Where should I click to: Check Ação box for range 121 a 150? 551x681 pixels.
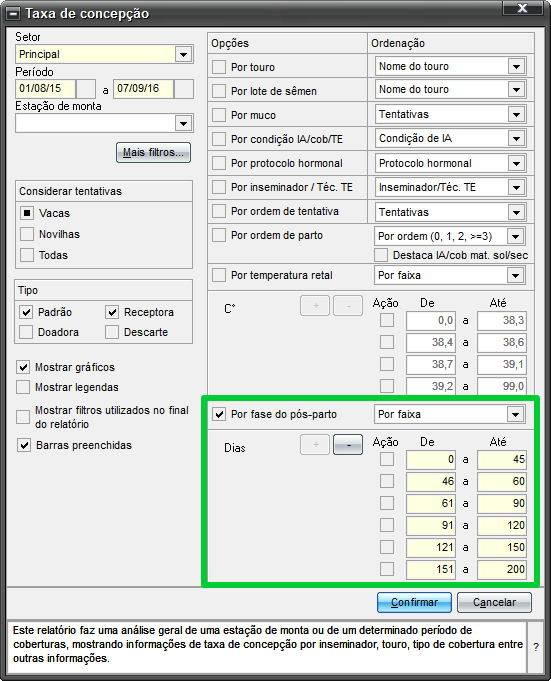click(387, 547)
